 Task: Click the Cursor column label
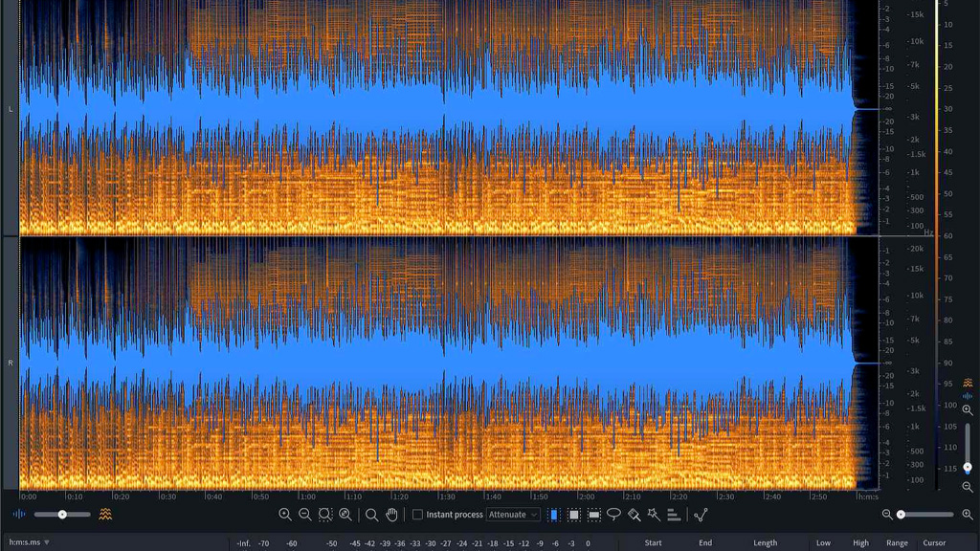click(x=934, y=543)
